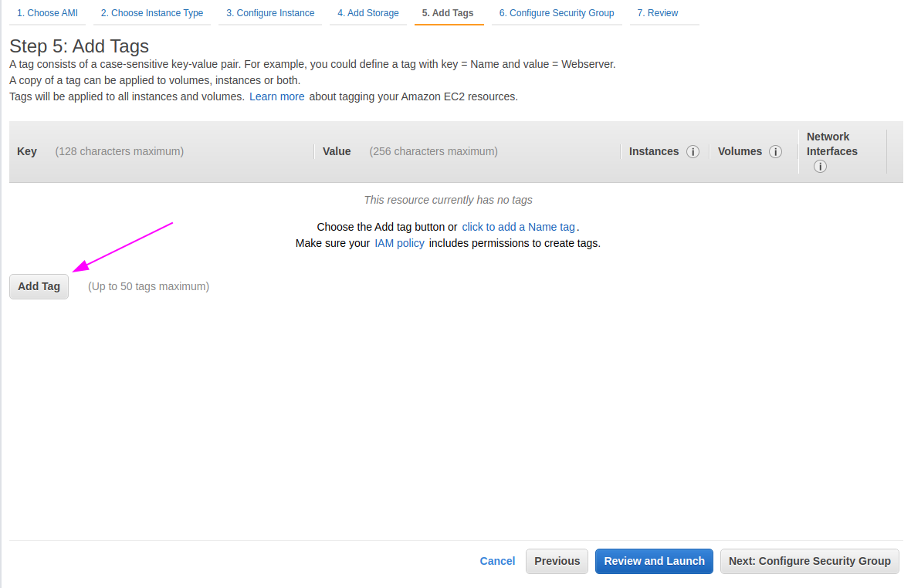
Task: Navigate to the Review step tab
Action: point(658,13)
